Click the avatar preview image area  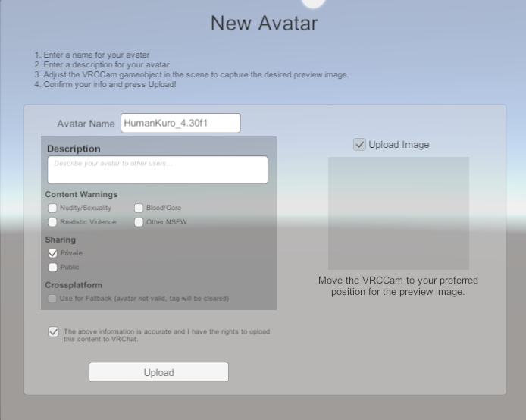[398, 213]
